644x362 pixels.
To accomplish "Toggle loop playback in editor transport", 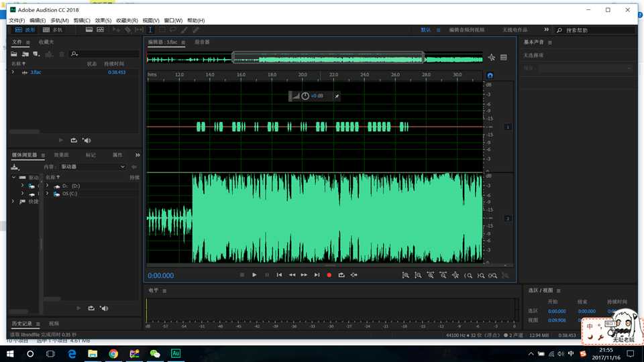I will (x=341, y=275).
